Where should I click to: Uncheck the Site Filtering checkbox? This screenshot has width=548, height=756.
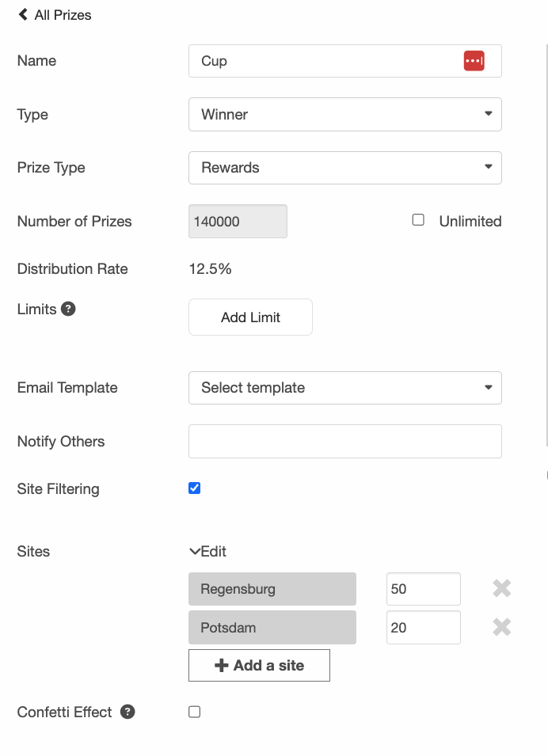195,488
